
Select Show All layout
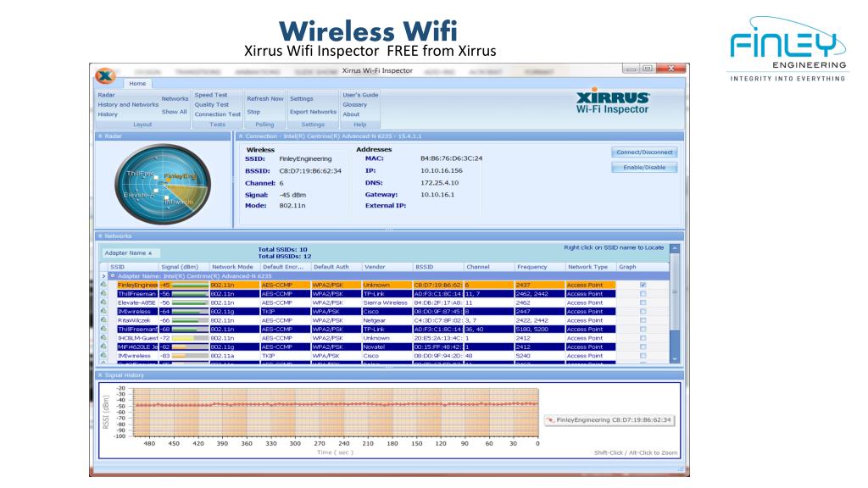point(175,112)
